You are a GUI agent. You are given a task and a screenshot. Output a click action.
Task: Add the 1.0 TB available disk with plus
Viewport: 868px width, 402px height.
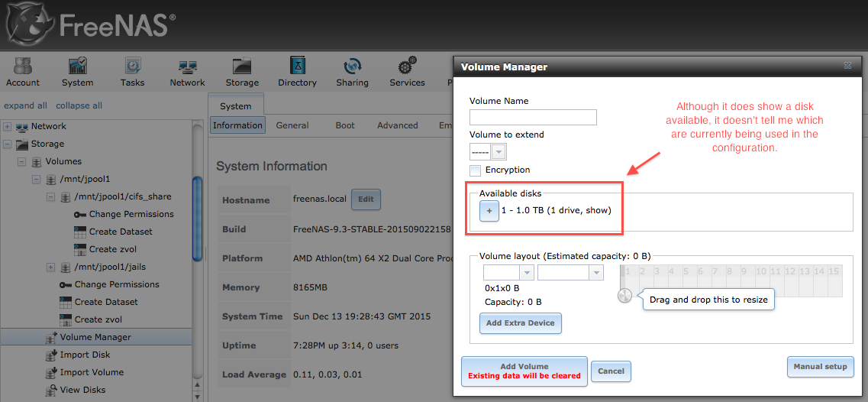click(x=489, y=211)
